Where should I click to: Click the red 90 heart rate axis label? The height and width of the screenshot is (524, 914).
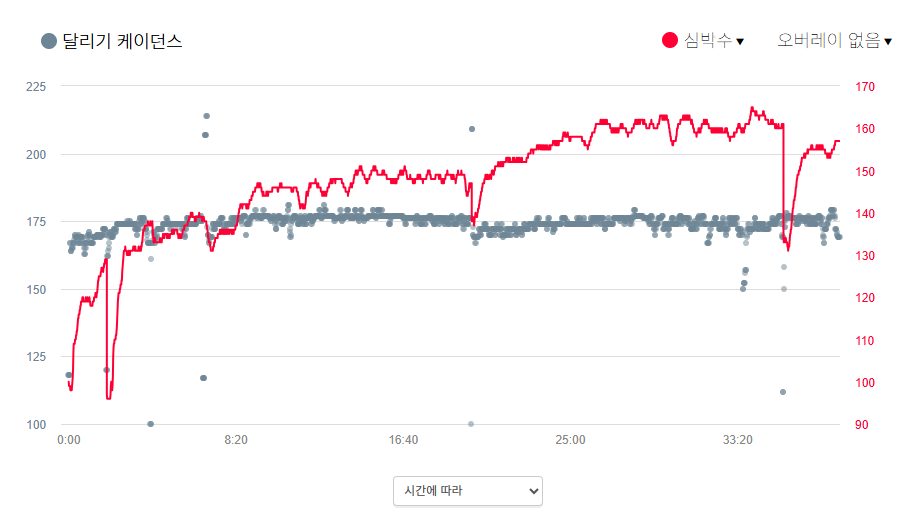pyautogui.click(x=862, y=425)
